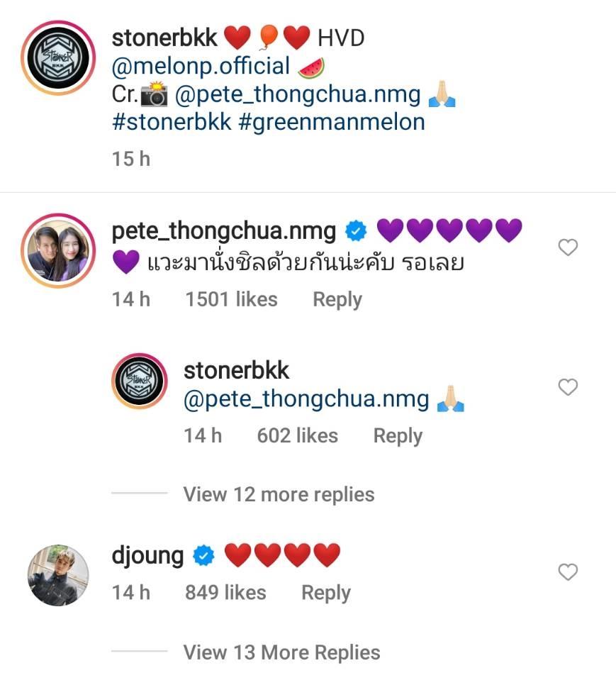
Task: Open the #stonerbkk hashtag
Action: tap(172, 121)
